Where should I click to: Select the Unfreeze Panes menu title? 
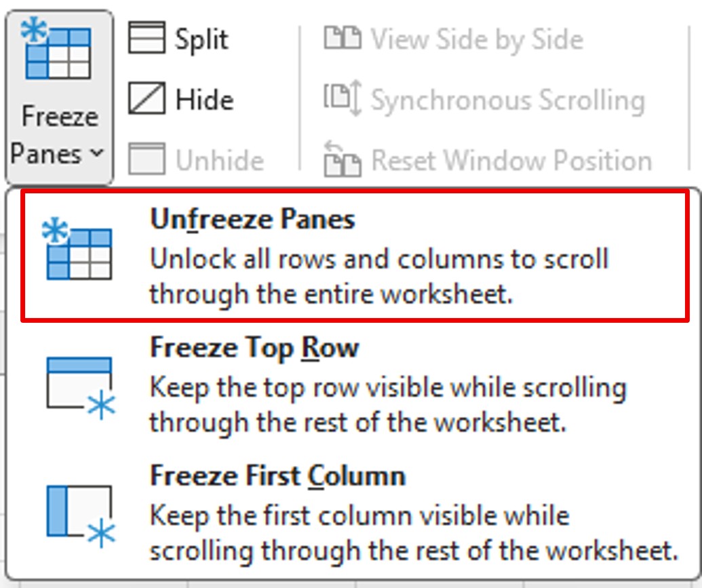(252, 220)
